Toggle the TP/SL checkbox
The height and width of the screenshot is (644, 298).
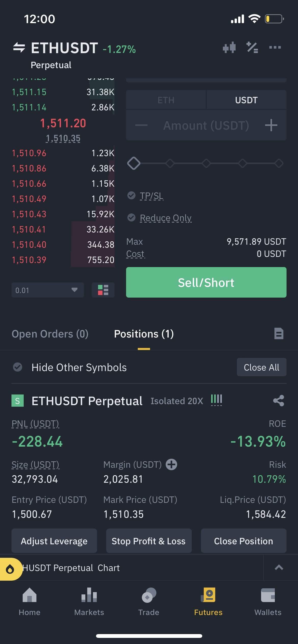point(131,196)
